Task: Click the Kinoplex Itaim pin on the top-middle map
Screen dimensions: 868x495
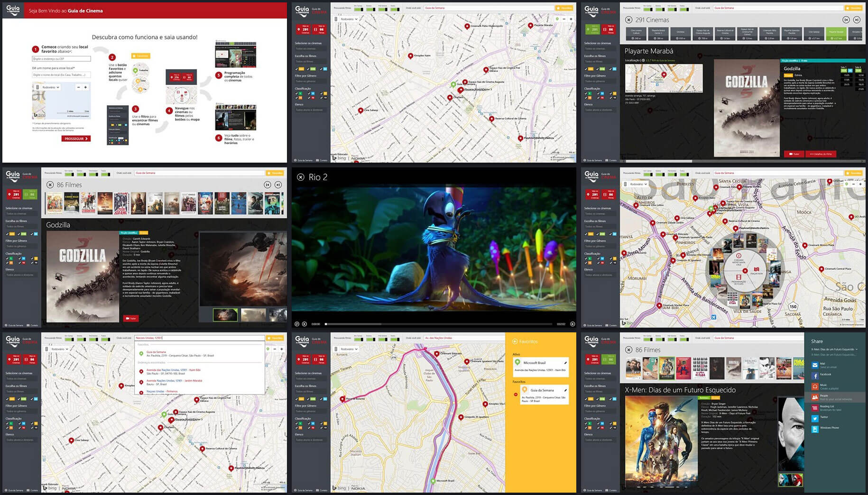Action: [411, 56]
